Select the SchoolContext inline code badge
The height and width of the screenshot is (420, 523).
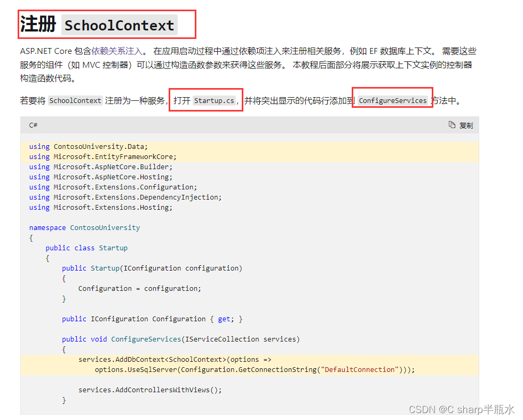click(x=75, y=100)
